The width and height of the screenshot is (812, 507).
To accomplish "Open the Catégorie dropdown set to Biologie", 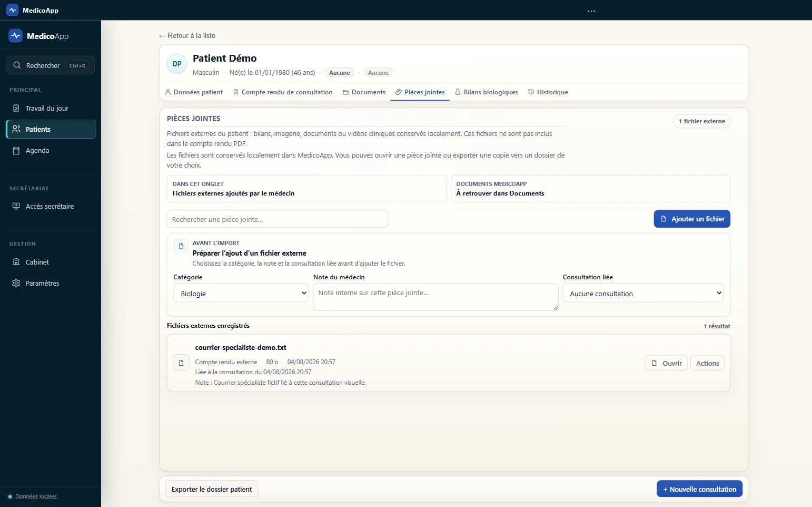I will click(241, 293).
